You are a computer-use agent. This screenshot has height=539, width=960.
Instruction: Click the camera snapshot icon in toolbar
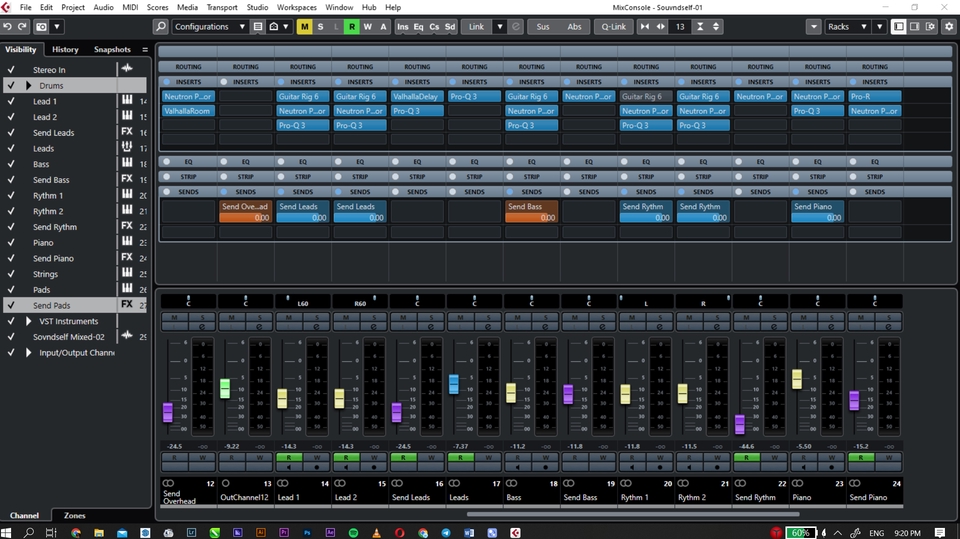click(41, 26)
